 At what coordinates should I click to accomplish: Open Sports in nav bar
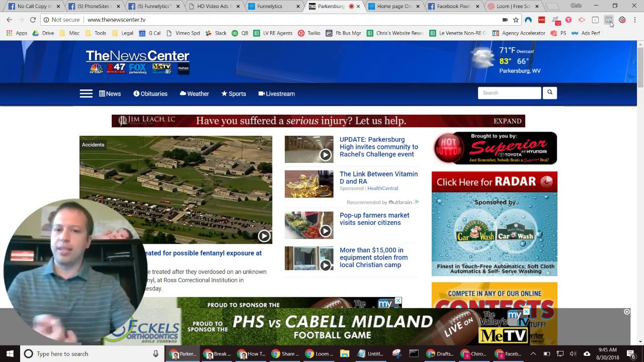click(233, 94)
